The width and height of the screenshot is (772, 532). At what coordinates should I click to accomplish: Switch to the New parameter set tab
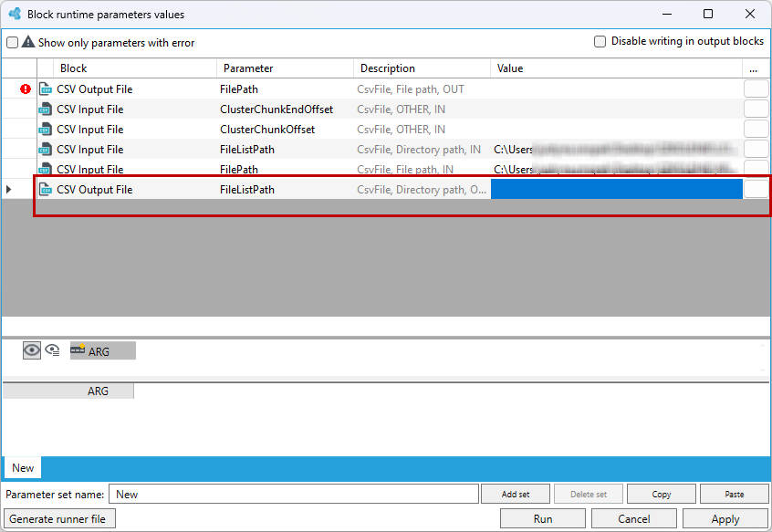[23, 468]
